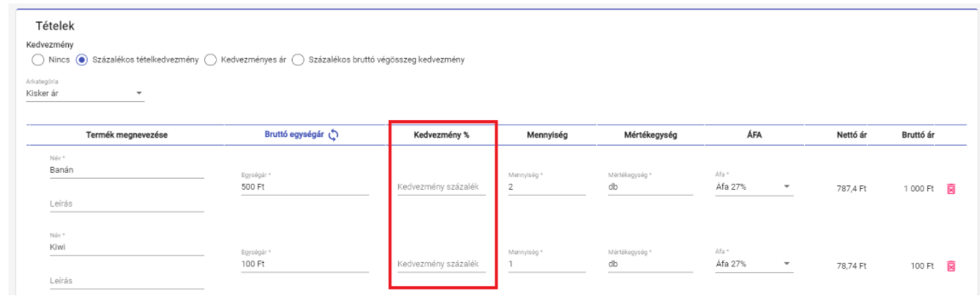980x308 pixels.
Task: Click the Mennyiség column header
Action: (547, 135)
